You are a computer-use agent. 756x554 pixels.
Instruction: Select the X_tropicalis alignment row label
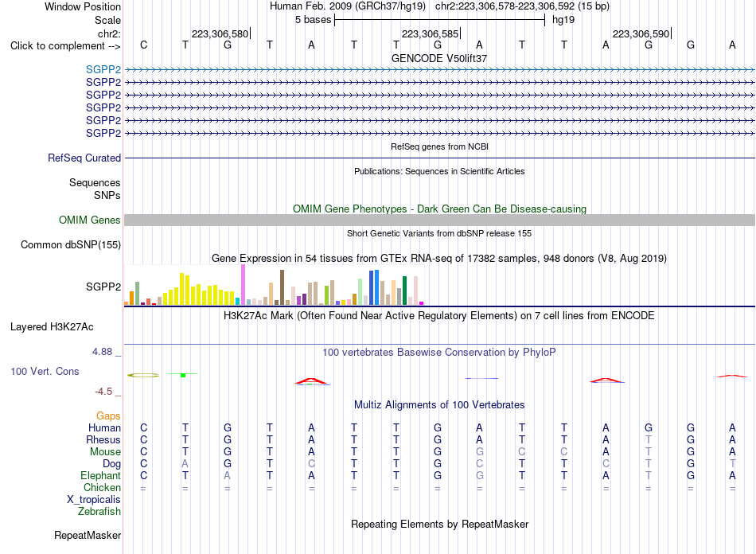coord(94,500)
